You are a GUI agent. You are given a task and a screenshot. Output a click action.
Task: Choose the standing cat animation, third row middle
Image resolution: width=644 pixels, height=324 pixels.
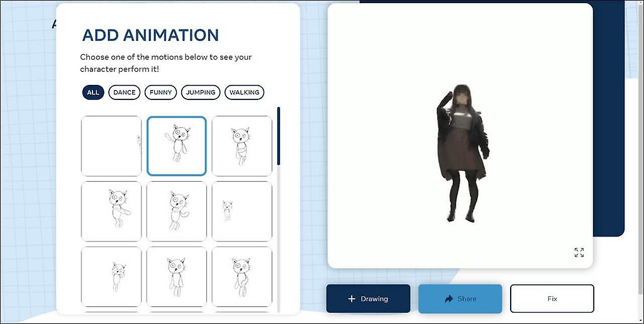pos(177,277)
